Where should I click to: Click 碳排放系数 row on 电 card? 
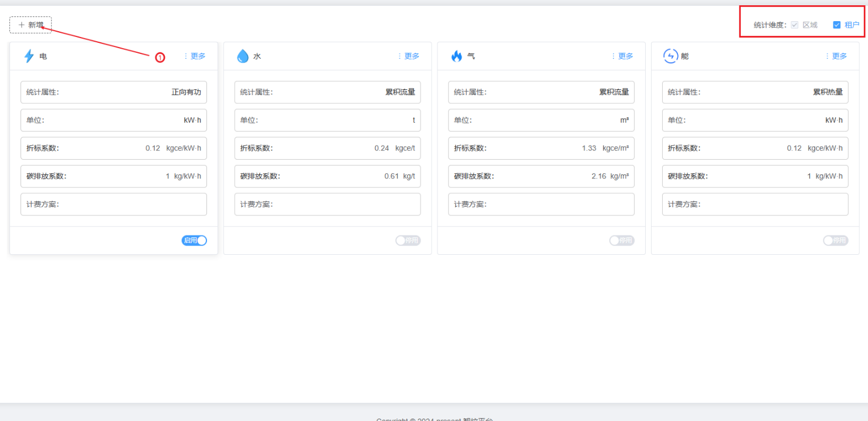point(114,176)
